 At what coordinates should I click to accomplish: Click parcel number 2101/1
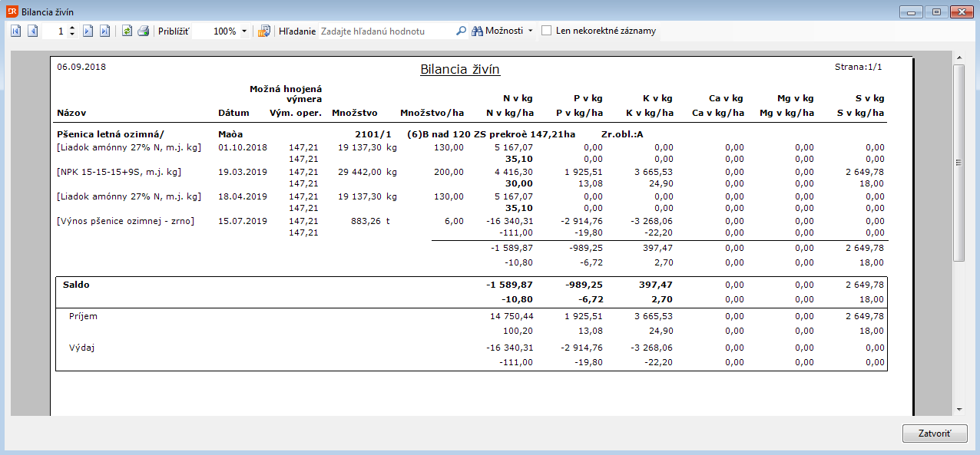[x=373, y=134]
